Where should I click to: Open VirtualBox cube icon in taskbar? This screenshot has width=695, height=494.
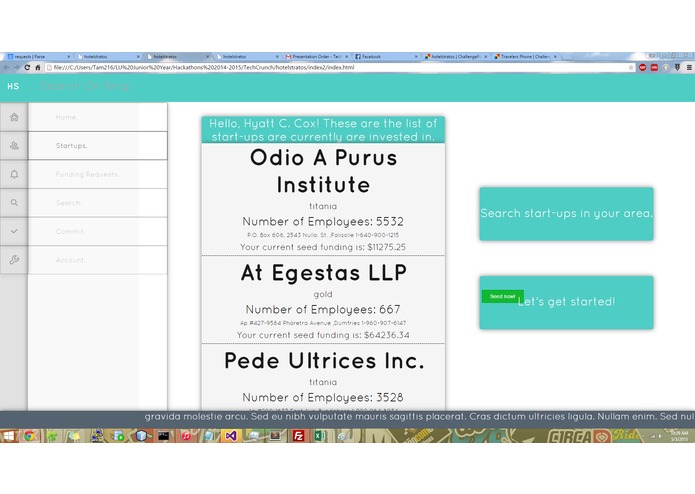(141, 436)
